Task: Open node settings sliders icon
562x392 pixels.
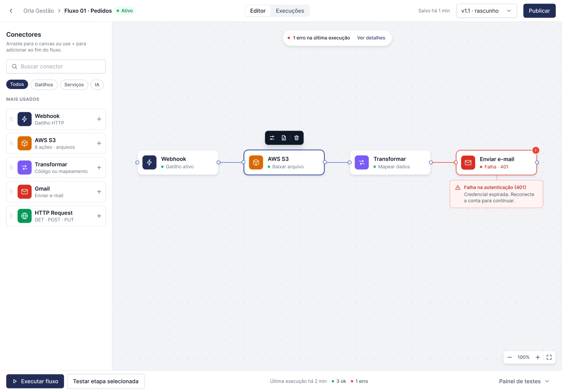Action: point(272,138)
